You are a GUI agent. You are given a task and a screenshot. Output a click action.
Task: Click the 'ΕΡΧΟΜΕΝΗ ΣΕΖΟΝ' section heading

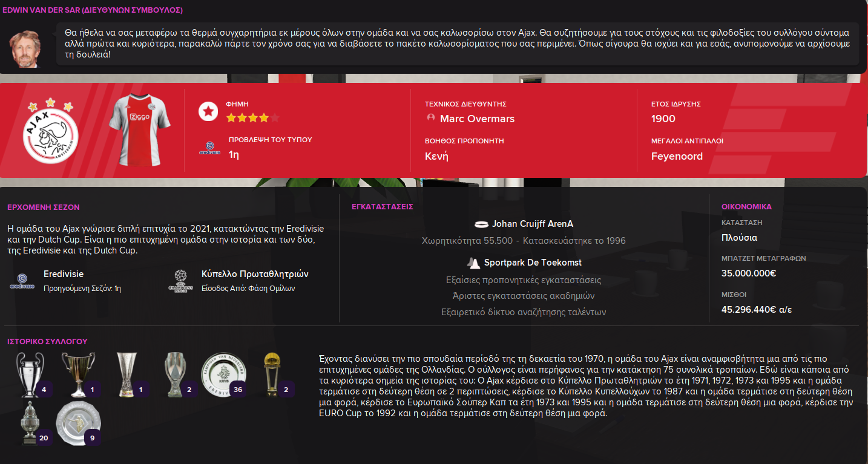[x=44, y=207]
